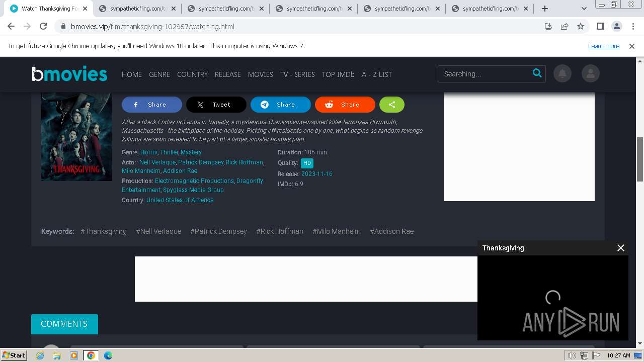The image size is (644, 362).
Task: Open Internet Explorer from taskbar
Action: 40,355
